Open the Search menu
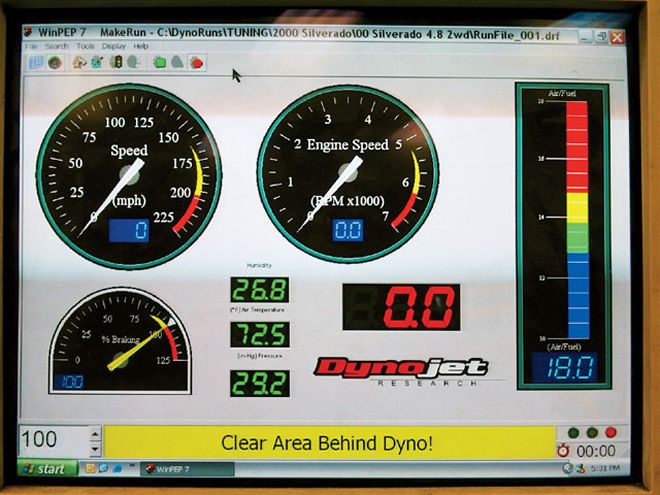The width and height of the screenshot is (660, 495). pyautogui.click(x=56, y=46)
